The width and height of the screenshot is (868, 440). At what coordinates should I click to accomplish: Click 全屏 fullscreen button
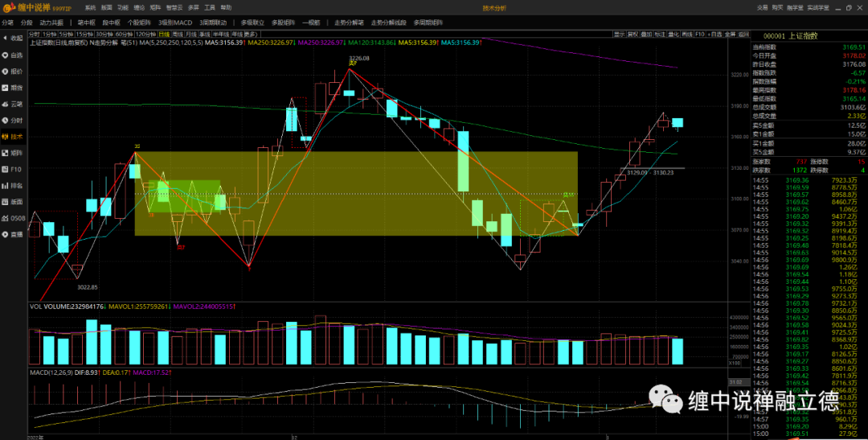coord(730,35)
